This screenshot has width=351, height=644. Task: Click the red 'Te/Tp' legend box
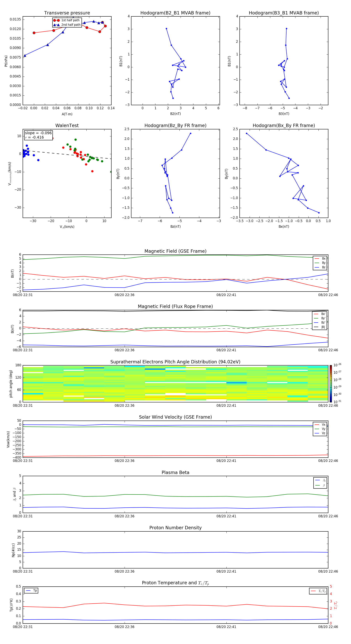click(318, 591)
